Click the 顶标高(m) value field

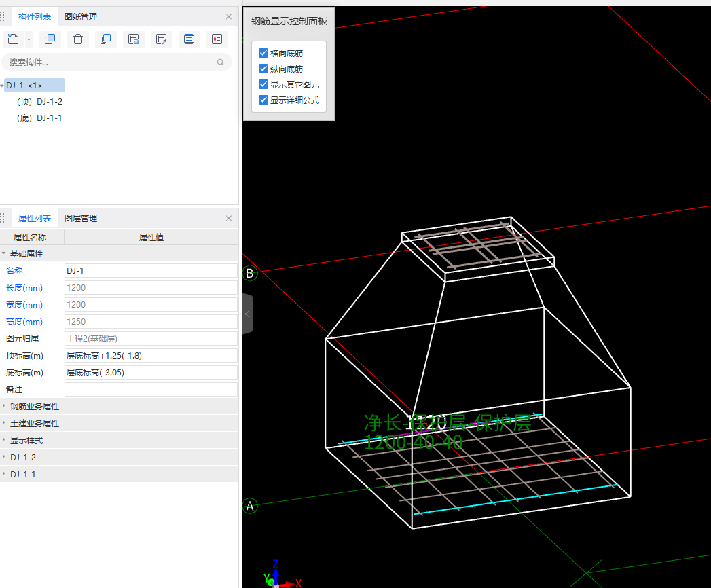click(x=151, y=356)
